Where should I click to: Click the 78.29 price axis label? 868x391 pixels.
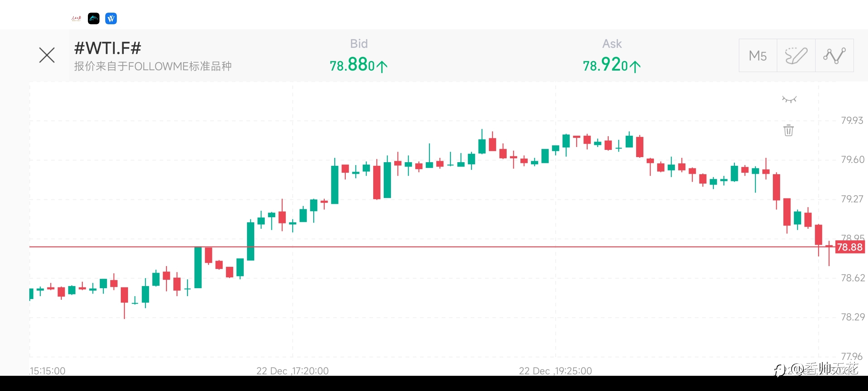coord(853,317)
